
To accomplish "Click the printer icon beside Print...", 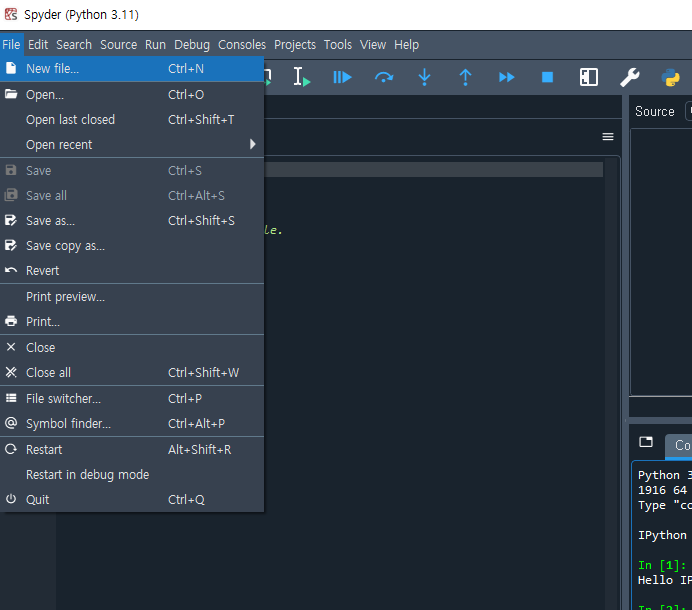I will click(x=11, y=321).
